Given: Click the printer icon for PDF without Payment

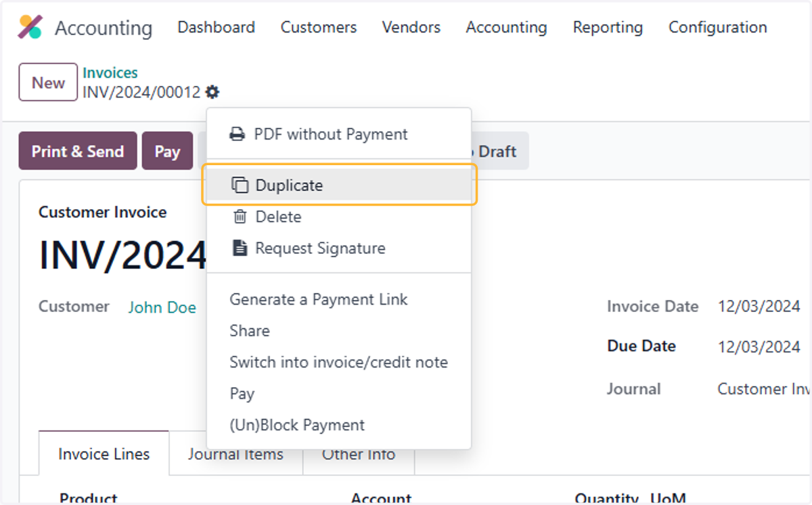Looking at the screenshot, I should (238, 134).
